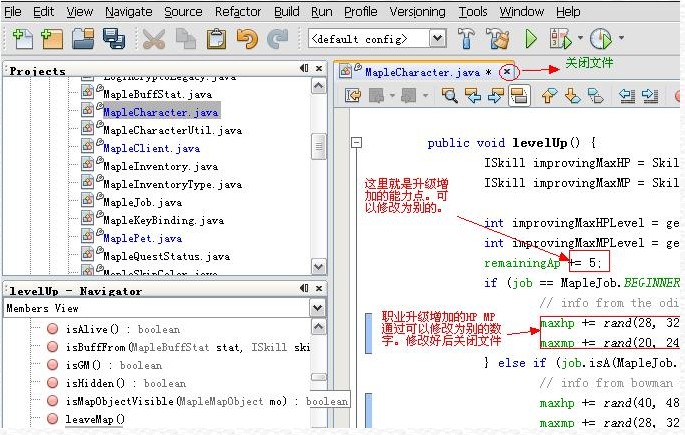Open the Edit menu
685x435 pixels.
(44, 11)
